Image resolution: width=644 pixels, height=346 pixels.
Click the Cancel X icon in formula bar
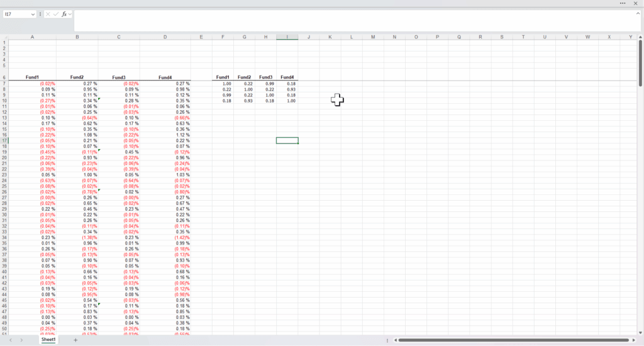pyautogui.click(x=48, y=14)
